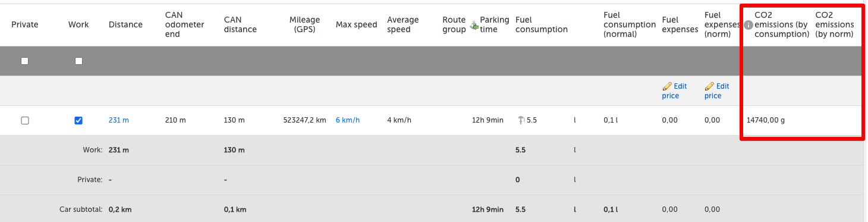The height and width of the screenshot is (222, 868).
Task: Select the Route group column header
Action: pyautogui.click(x=454, y=25)
